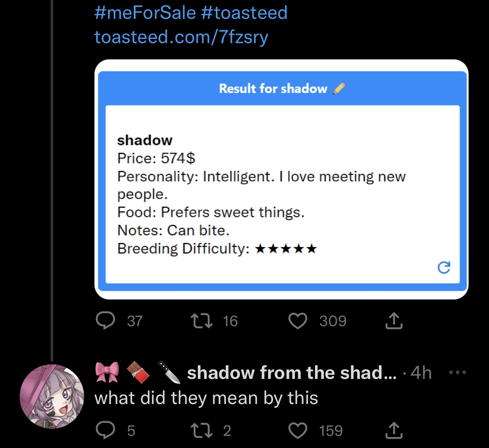This screenshot has height=448, width=489.
Task: Click the 'what did they mean by this' text
Action: (x=206, y=398)
